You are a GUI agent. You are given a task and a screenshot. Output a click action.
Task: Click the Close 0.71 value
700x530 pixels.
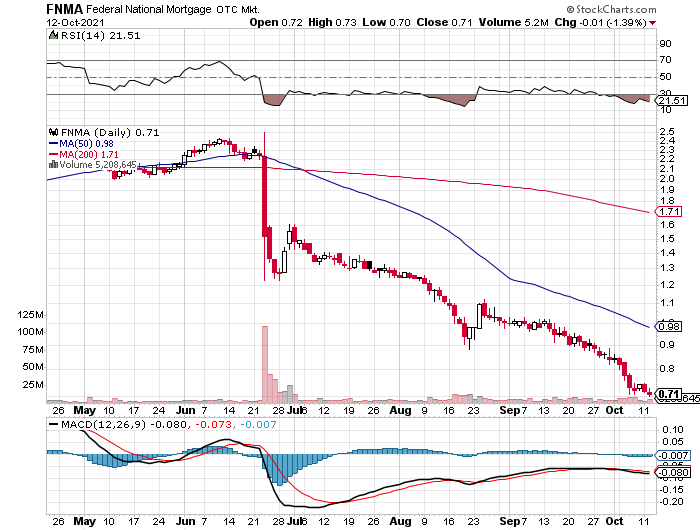[445, 22]
